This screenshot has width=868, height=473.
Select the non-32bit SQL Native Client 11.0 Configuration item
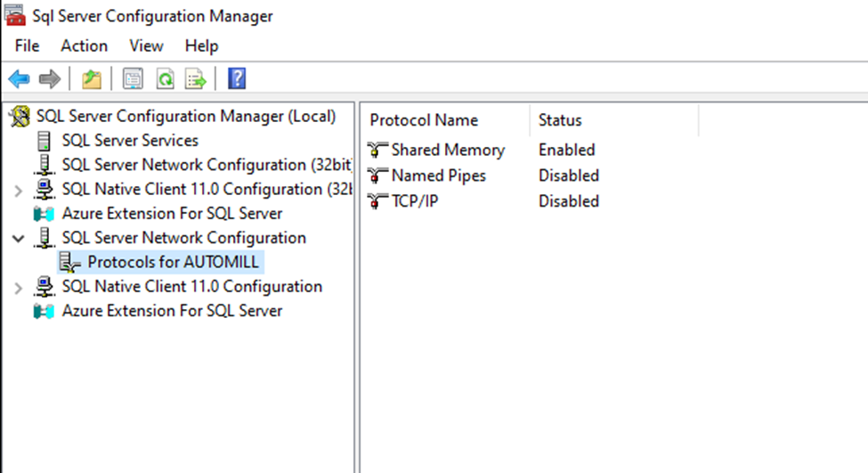point(192,287)
